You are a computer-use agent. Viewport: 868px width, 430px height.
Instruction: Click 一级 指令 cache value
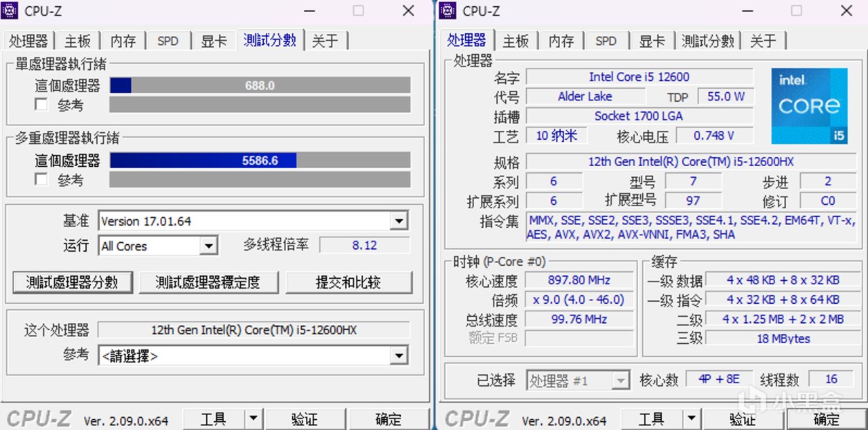coord(783,300)
